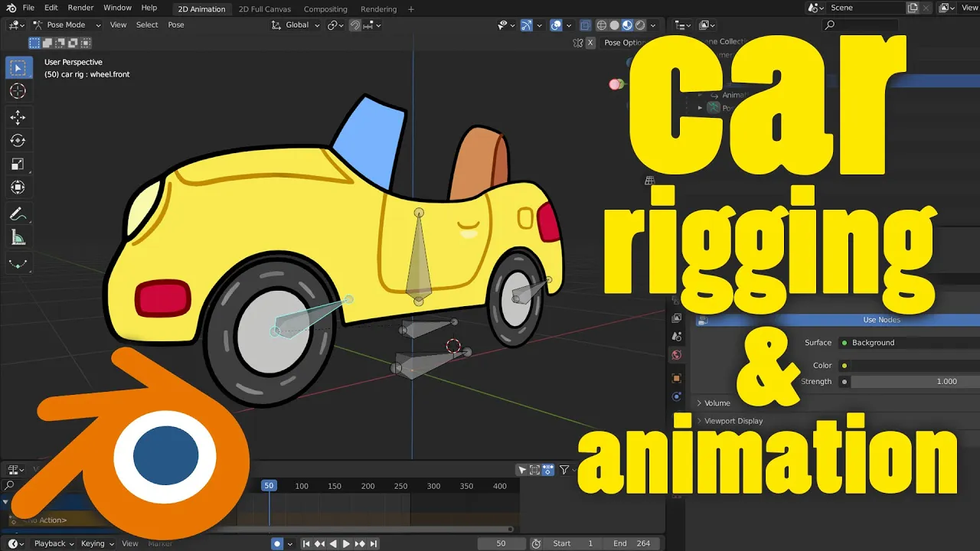Viewport: 980px width, 551px height.
Task: Play the animation in reverse
Action: pyautogui.click(x=333, y=543)
